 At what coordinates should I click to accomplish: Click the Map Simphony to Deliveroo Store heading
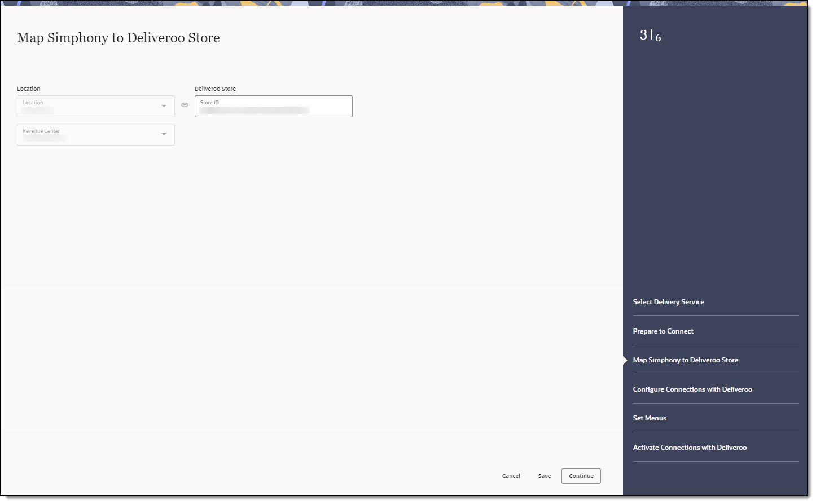click(x=119, y=38)
